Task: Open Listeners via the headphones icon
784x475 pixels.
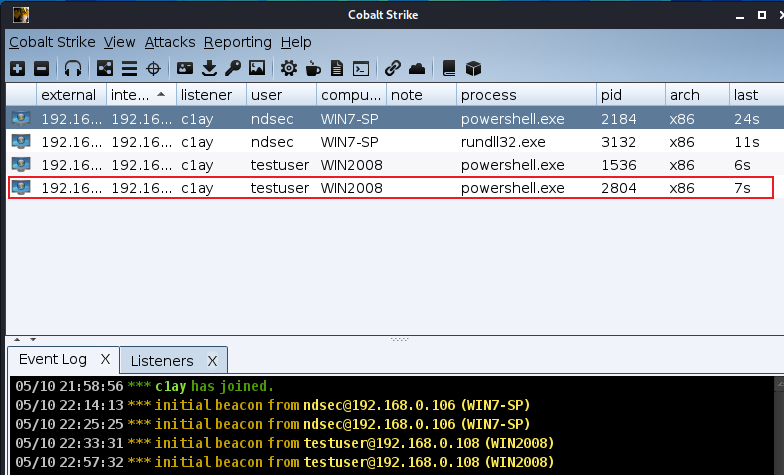Action: click(x=73, y=68)
